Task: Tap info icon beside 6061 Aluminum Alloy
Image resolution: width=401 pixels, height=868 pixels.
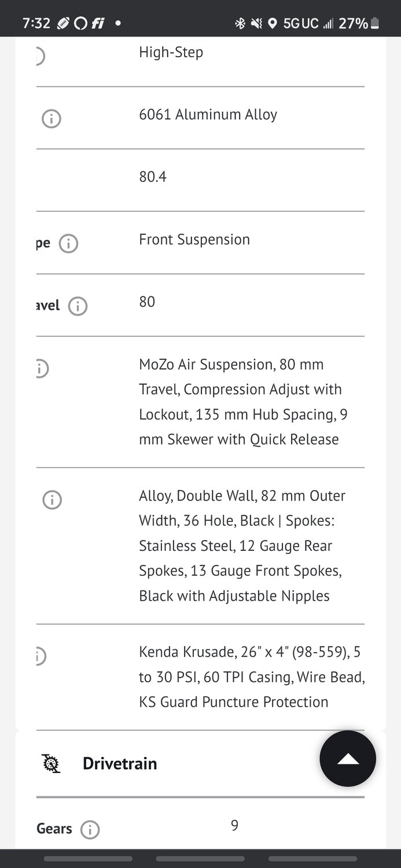Action: click(x=51, y=119)
